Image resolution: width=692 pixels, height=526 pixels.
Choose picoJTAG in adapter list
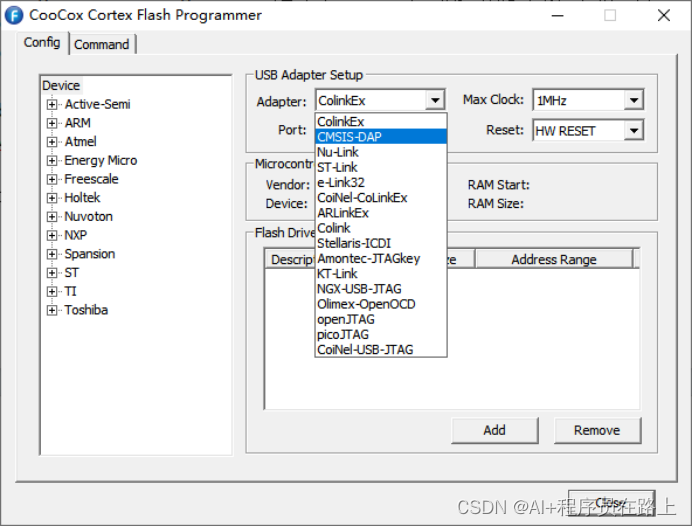coord(381,334)
